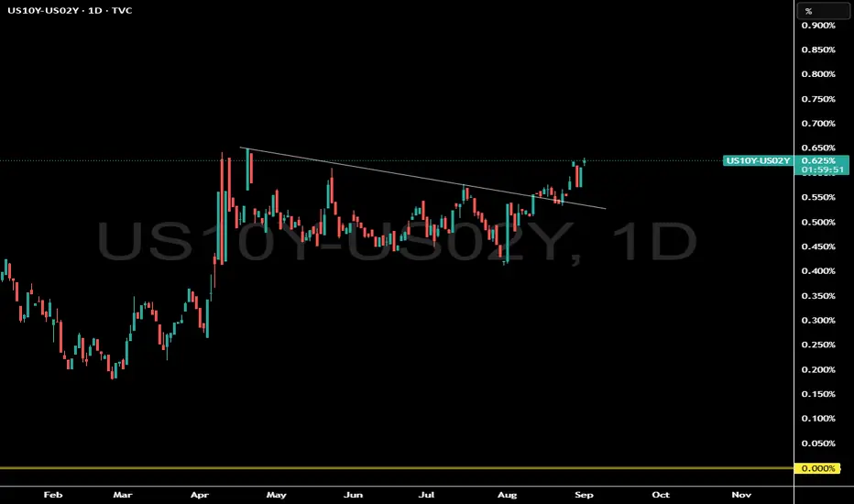Click the 0.300% price axis label
Viewport: 854px width, 504px height.
click(x=818, y=321)
